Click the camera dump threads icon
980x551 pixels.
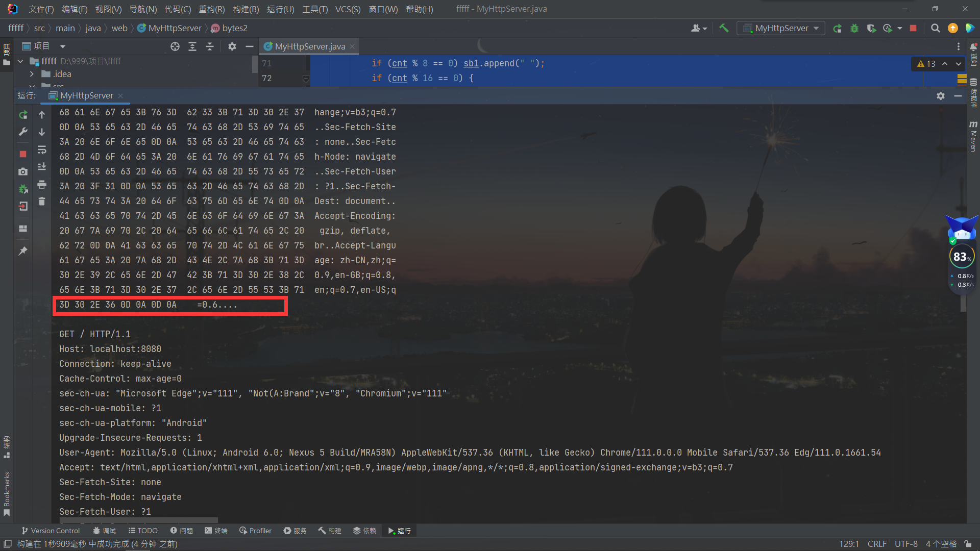tap(23, 172)
